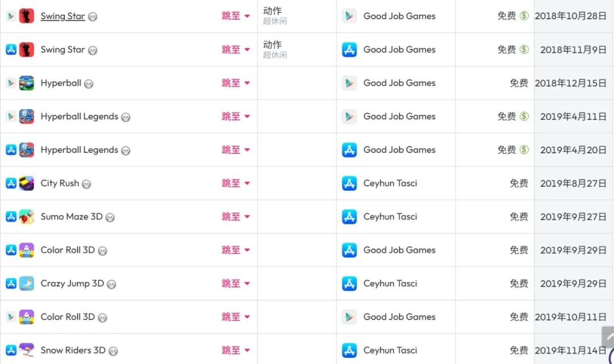The width and height of the screenshot is (614, 364).
Task: Click the skull badge beside Sumo Maze 3D
Action: [x=110, y=217]
